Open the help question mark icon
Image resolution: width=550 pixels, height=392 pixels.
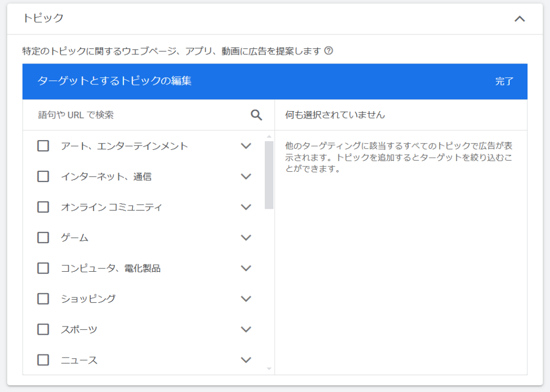point(329,51)
